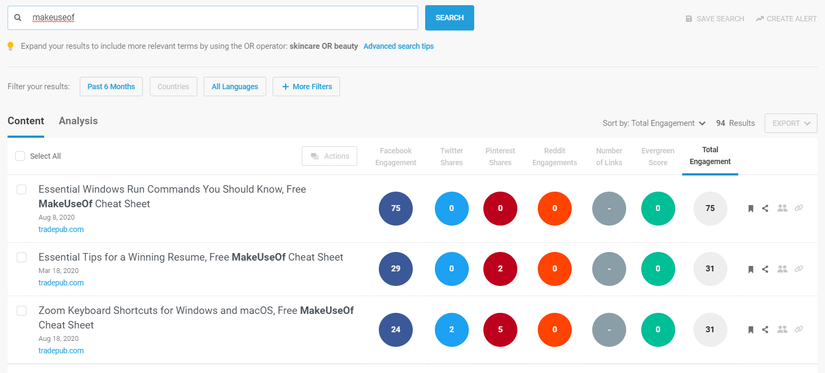Click Facebook engagement circle showing 75

(x=396, y=208)
